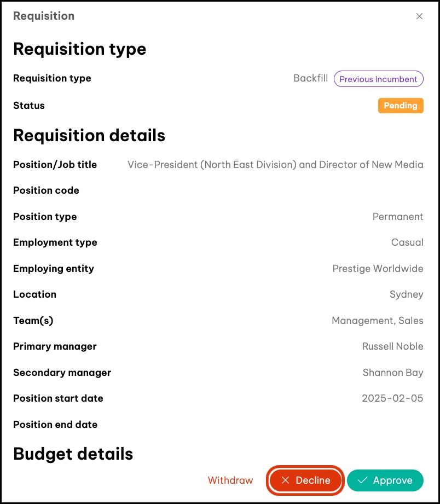This screenshot has width=440, height=504.
Task: Click the Vice-President job title text
Action: (x=275, y=165)
